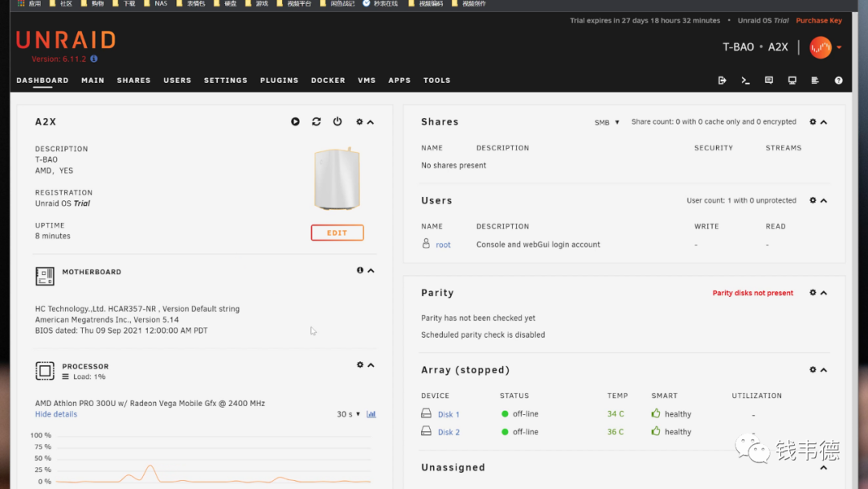Open the APPS tab
The width and height of the screenshot is (868, 489).
coord(399,80)
